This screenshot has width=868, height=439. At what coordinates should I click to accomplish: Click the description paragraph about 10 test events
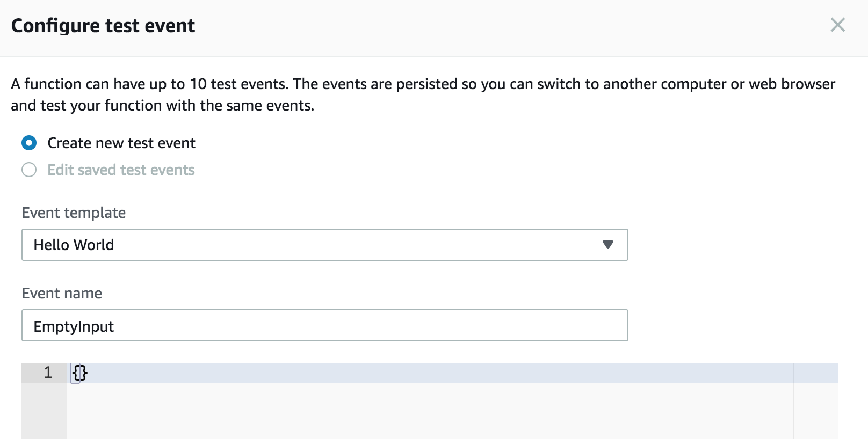tap(423, 94)
